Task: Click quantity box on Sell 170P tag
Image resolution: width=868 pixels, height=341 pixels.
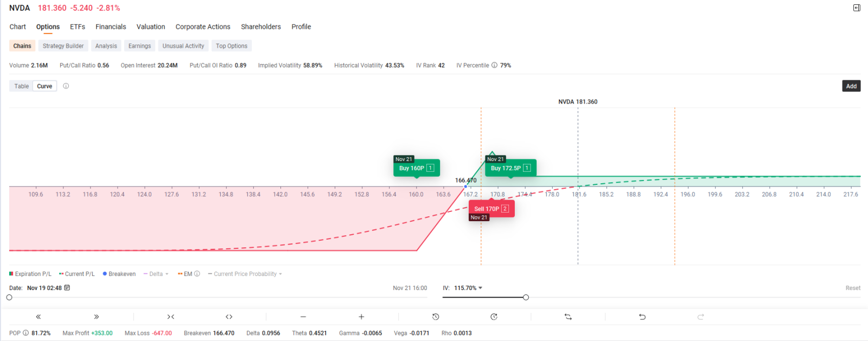Action: pyautogui.click(x=505, y=209)
